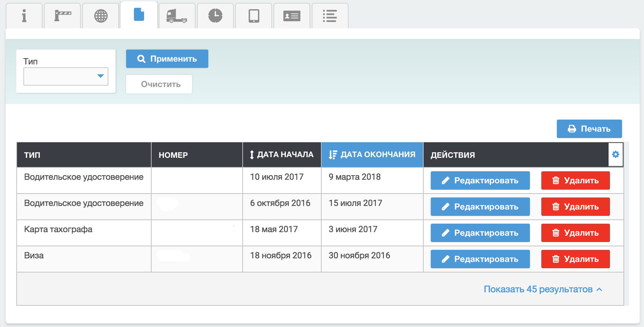Switch to the globe tab
644x327 pixels.
click(x=101, y=16)
